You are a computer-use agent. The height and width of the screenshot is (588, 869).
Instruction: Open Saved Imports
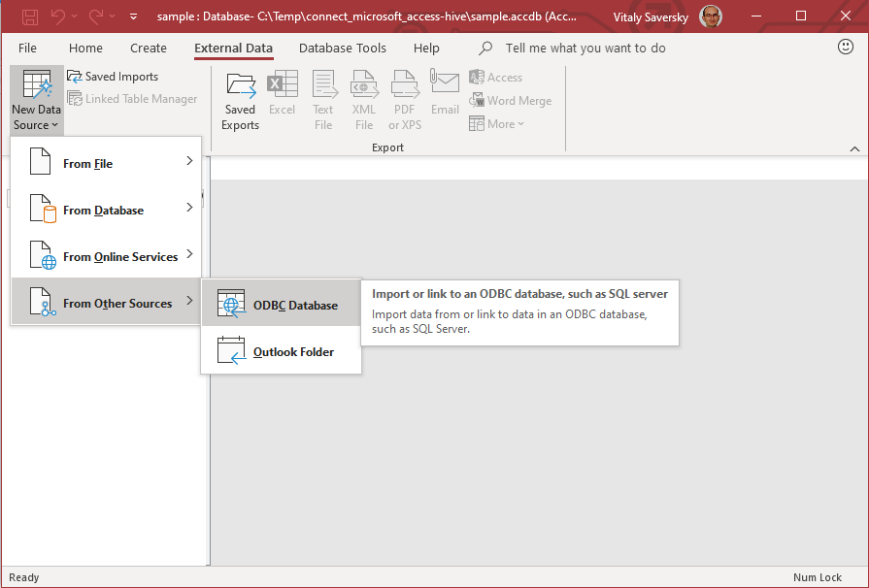(x=113, y=77)
